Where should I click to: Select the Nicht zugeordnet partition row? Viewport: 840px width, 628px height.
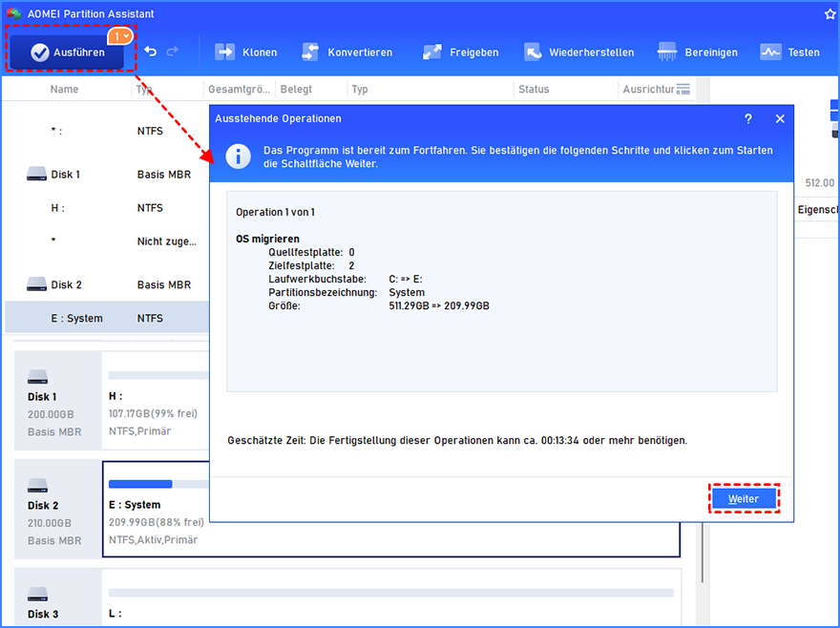coord(107,241)
